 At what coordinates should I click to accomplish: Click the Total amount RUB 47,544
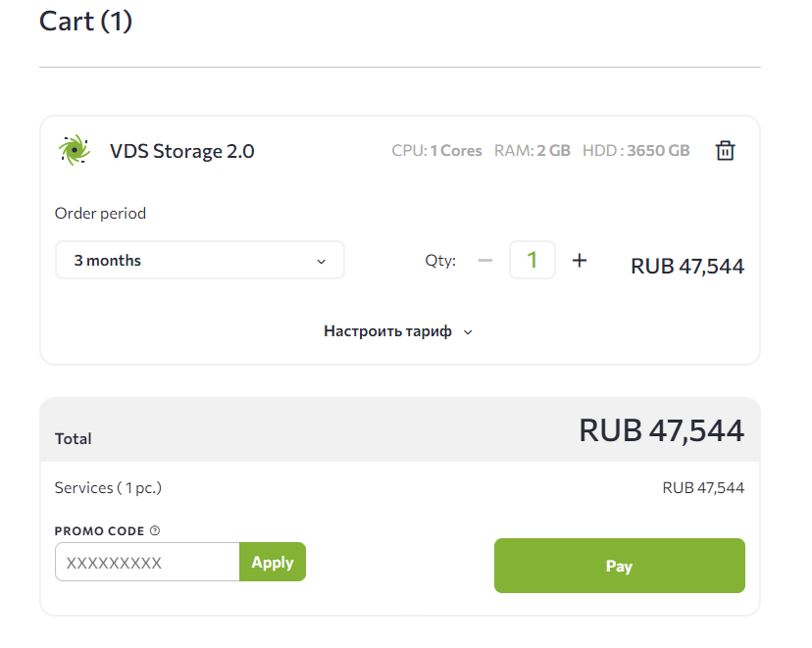pos(661,428)
